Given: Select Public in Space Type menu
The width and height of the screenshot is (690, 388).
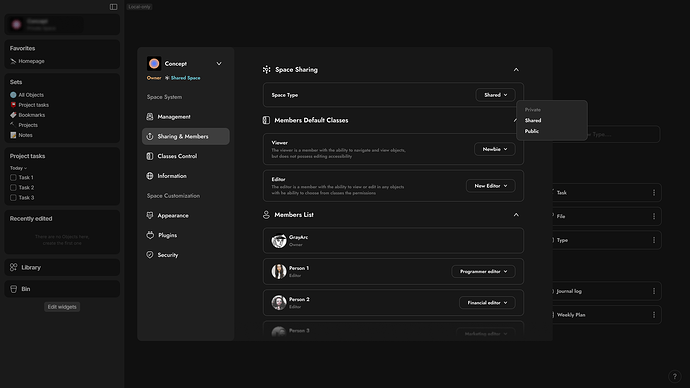Looking at the screenshot, I should tap(532, 131).
